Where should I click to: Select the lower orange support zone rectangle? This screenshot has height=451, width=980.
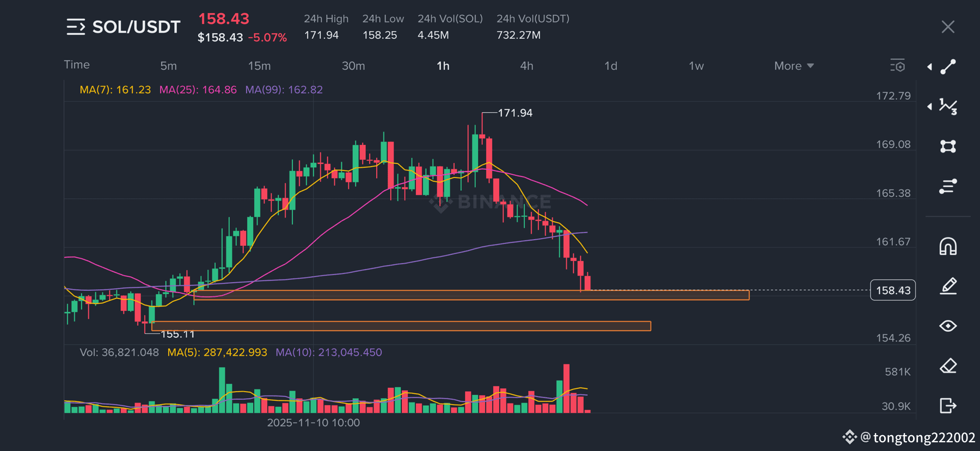(x=401, y=326)
